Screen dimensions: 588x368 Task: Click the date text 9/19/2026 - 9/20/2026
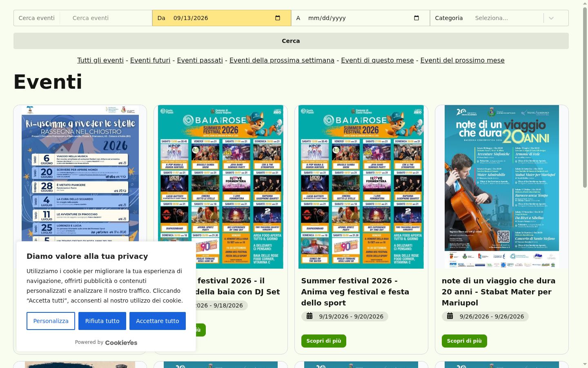(351, 316)
